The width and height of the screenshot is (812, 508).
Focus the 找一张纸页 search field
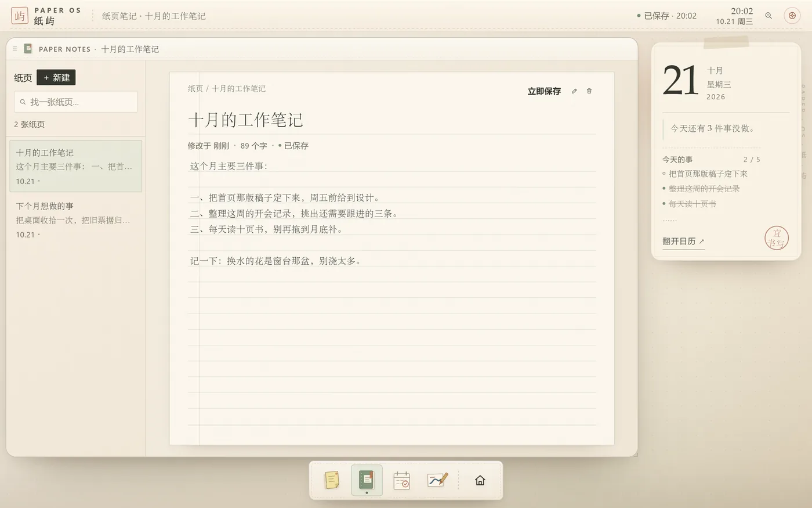(x=76, y=102)
